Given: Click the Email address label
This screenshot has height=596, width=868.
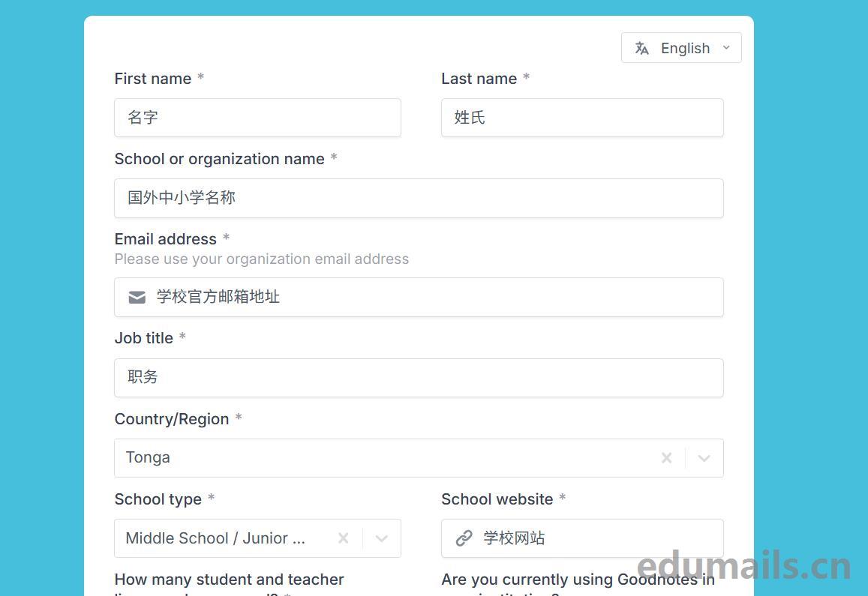Looking at the screenshot, I should [x=166, y=239].
